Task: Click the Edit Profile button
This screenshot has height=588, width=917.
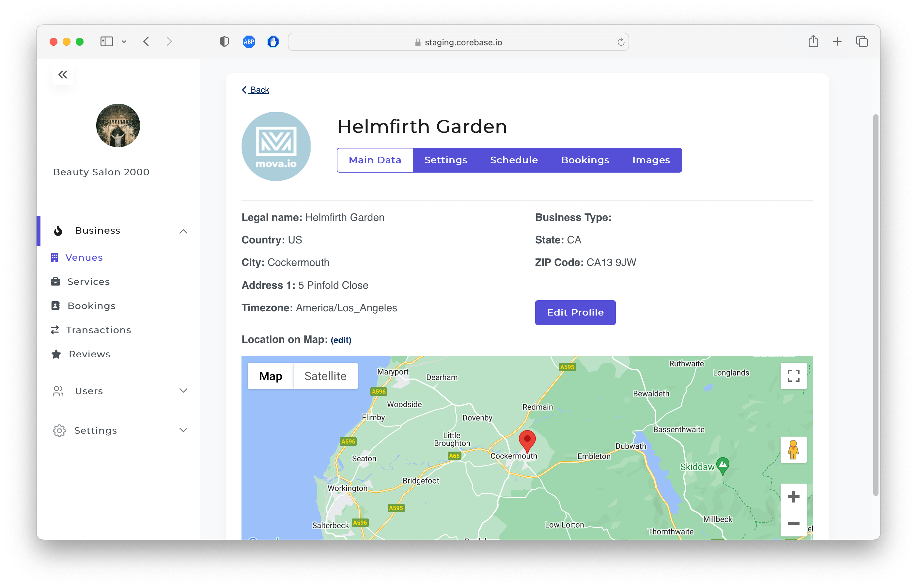Action: (575, 312)
